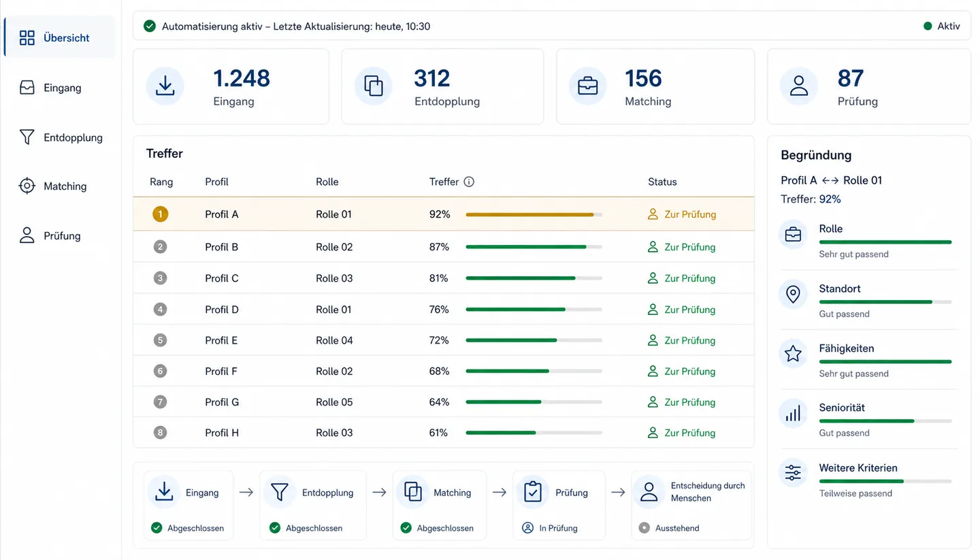Click the bar chart icon beside Seniorität
The height and width of the screenshot is (560, 980).
tap(793, 414)
